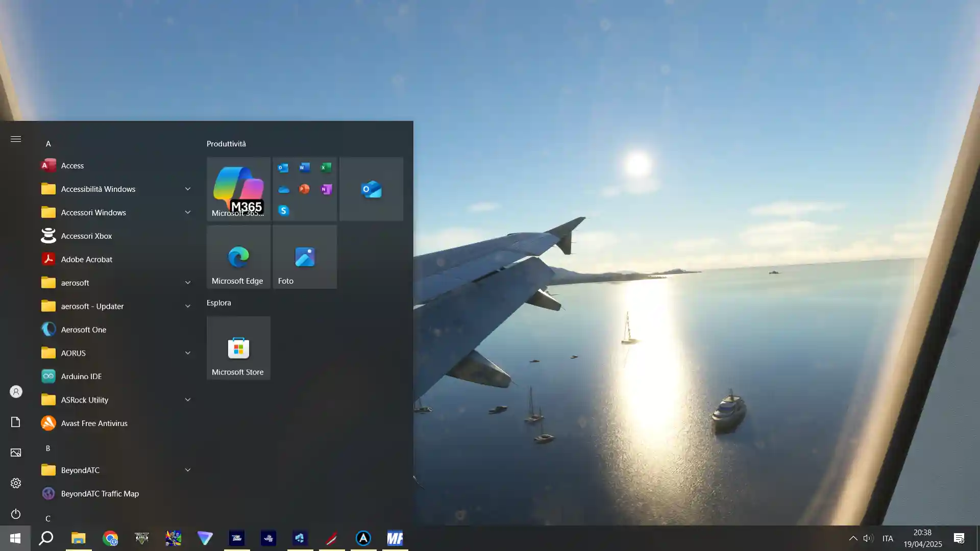Expand the Accessibilità Windows folder
This screenshot has height=551, width=980.
pos(116,189)
